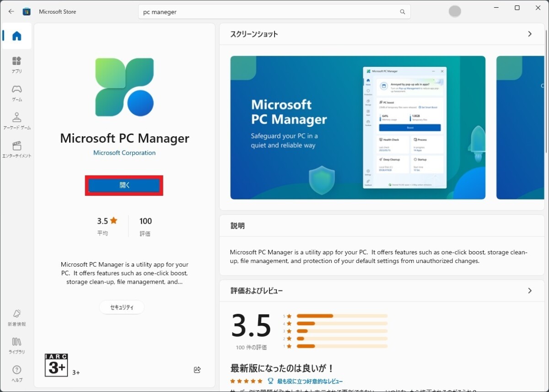Open the partially visible second screenshot
Viewport: 549px width, 392px height.
520,128
